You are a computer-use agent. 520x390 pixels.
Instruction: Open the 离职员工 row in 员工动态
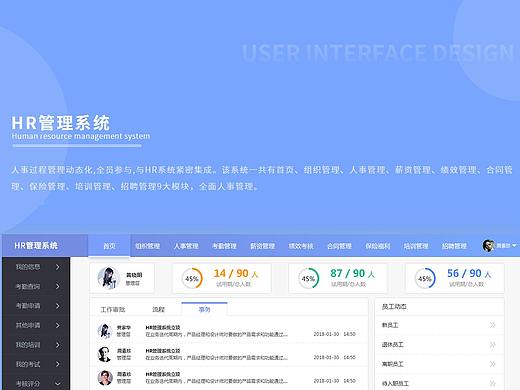pos(439,364)
